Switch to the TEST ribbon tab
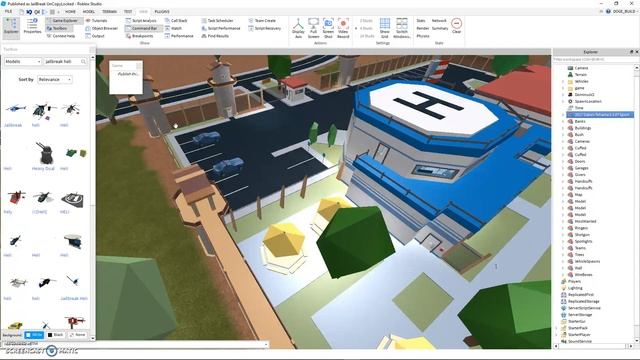The height and width of the screenshot is (360, 640). coord(128,11)
